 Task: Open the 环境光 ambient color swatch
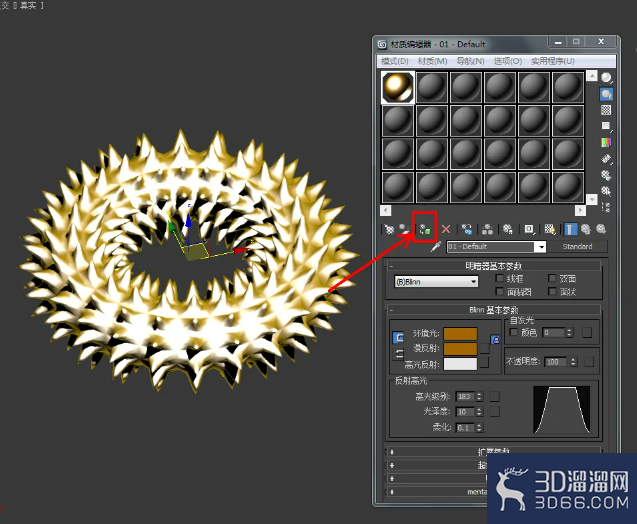pos(460,334)
